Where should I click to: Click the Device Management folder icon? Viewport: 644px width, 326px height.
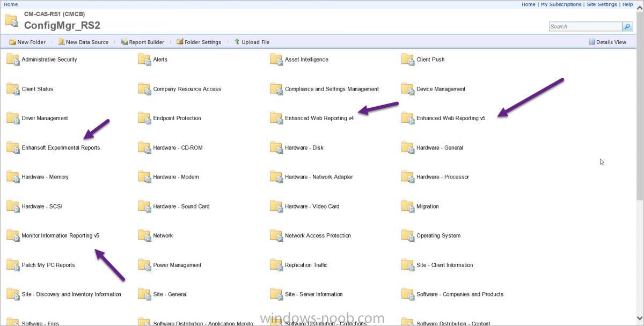pyautogui.click(x=408, y=89)
